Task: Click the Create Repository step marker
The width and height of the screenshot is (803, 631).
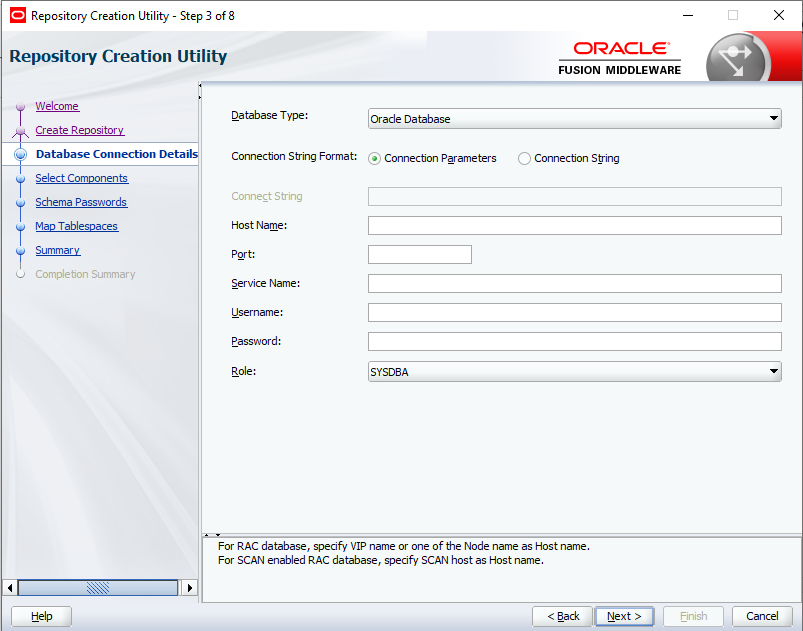Action: (21, 130)
